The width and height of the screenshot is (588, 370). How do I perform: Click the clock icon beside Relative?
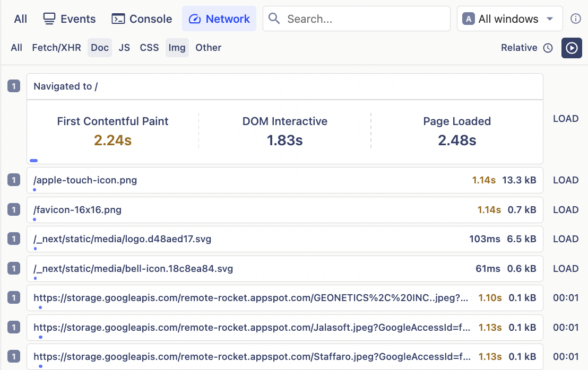click(548, 48)
